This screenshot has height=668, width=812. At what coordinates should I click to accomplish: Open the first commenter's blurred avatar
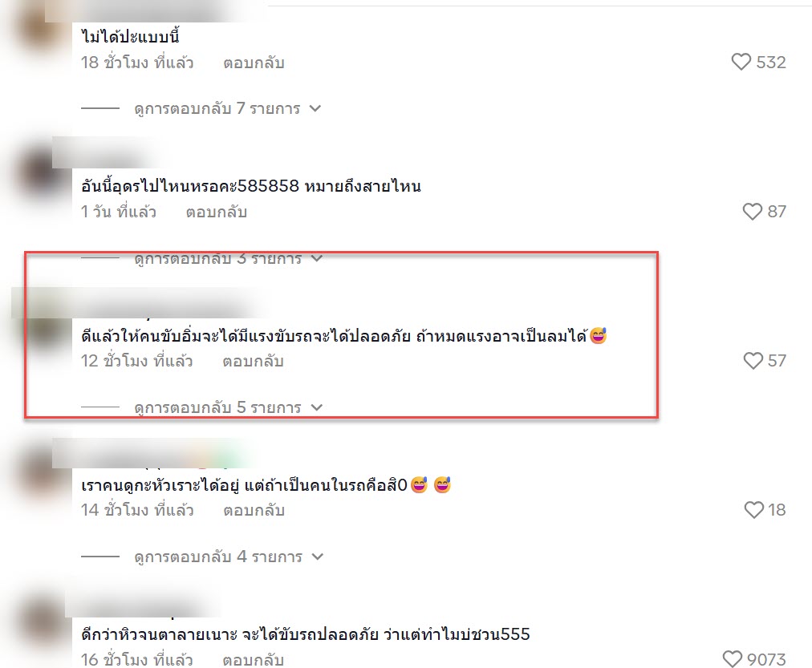click(40, 28)
